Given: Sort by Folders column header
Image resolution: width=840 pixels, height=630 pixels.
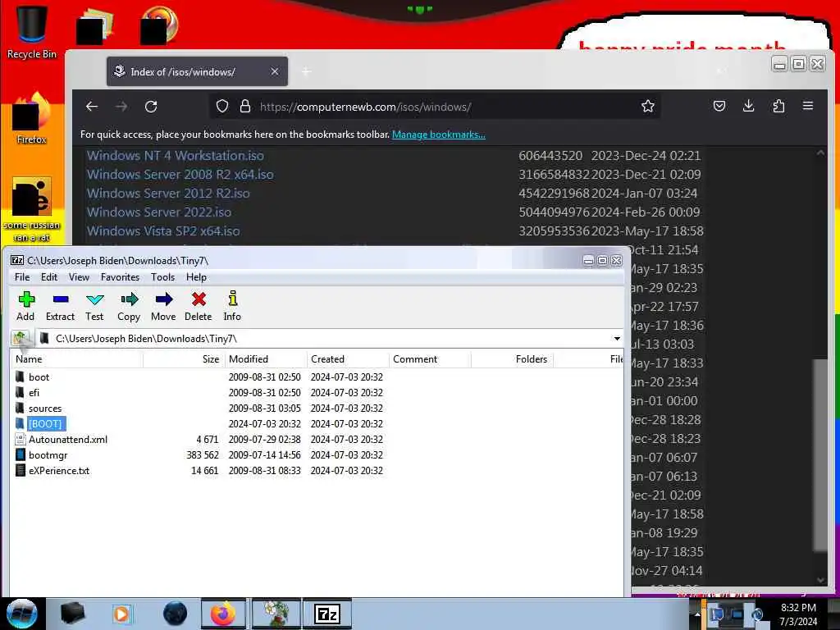Looking at the screenshot, I should tap(512, 359).
